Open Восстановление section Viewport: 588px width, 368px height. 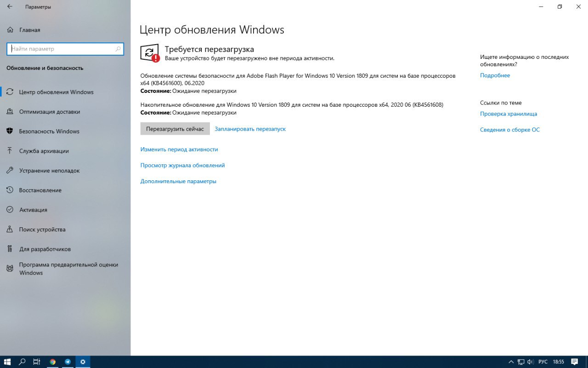(x=65, y=190)
